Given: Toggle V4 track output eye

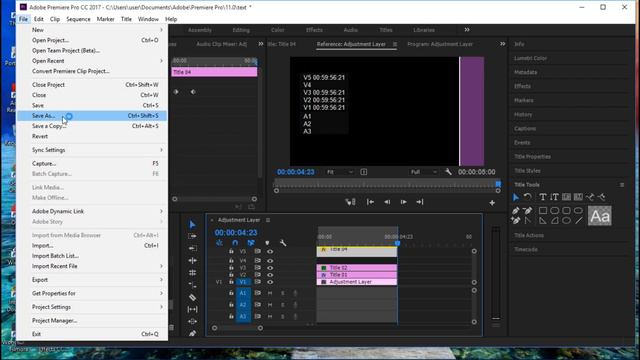Looking at the screenshot, I should 270,260.
